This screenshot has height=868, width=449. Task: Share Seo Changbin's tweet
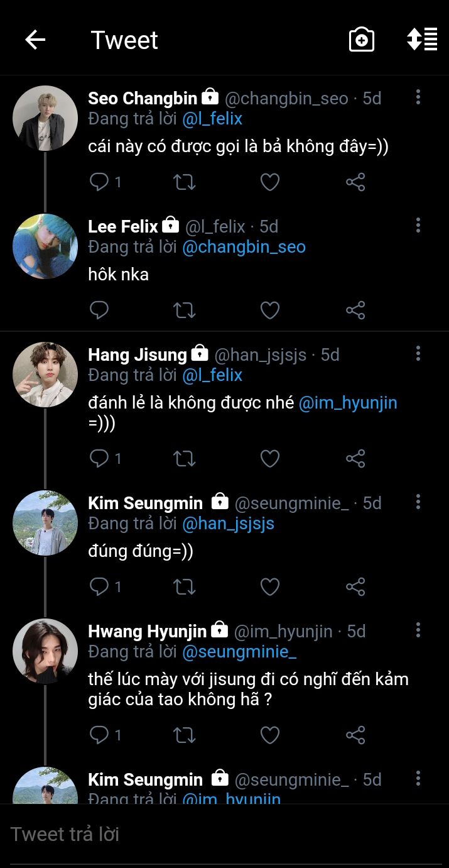pyautogui.click(x=355, y=182)
